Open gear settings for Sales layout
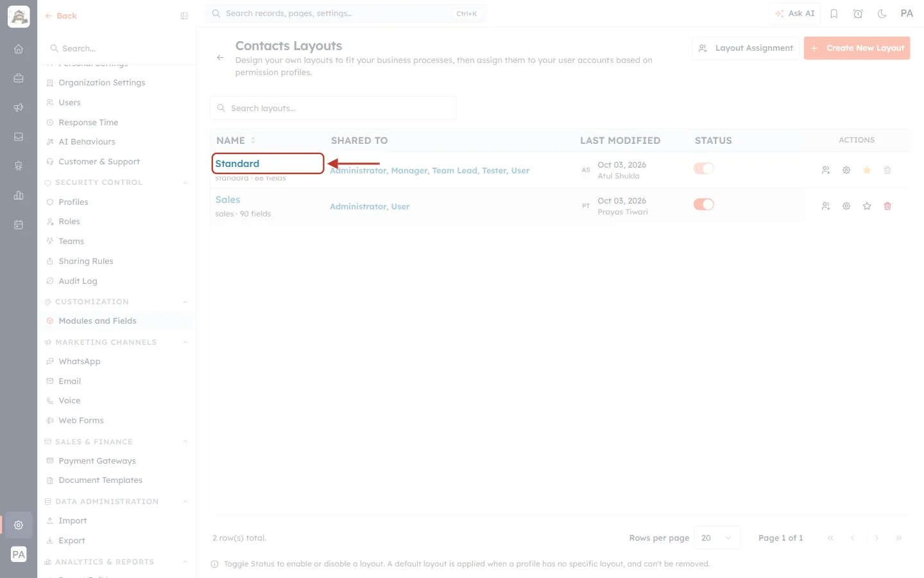924x578 pixels. 846,206
